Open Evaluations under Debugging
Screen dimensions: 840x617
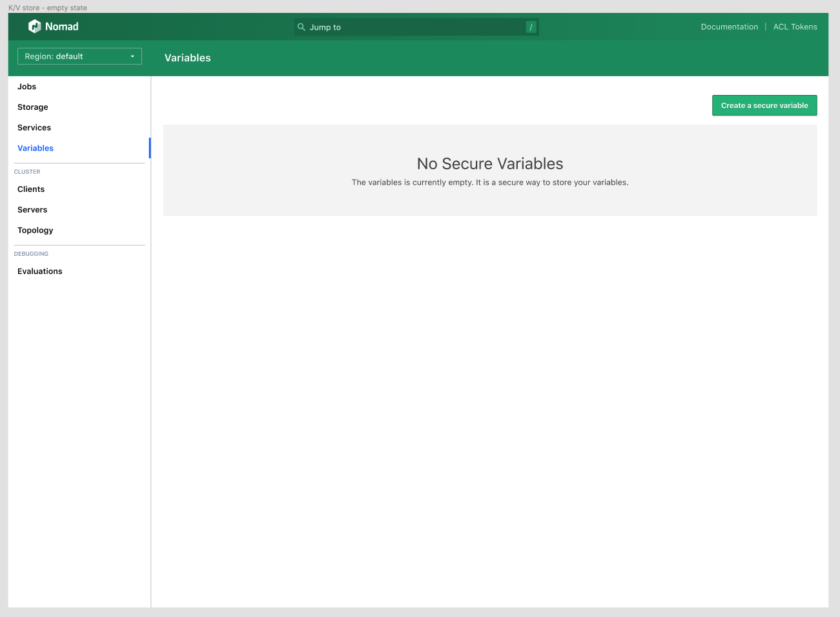39,271
